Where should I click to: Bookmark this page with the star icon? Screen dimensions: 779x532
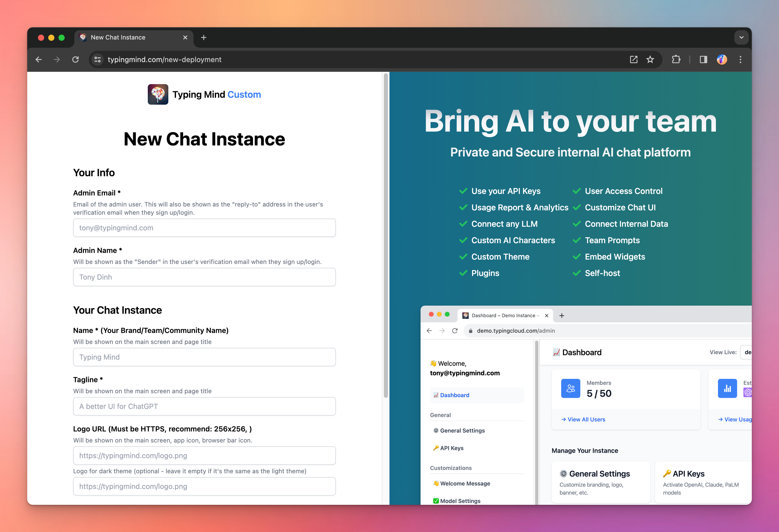click(650, 60)
